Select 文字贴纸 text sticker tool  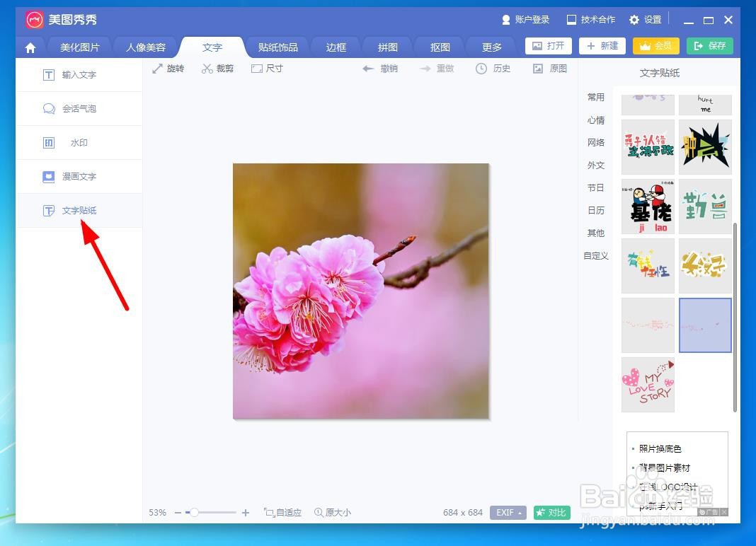[79, 211]
